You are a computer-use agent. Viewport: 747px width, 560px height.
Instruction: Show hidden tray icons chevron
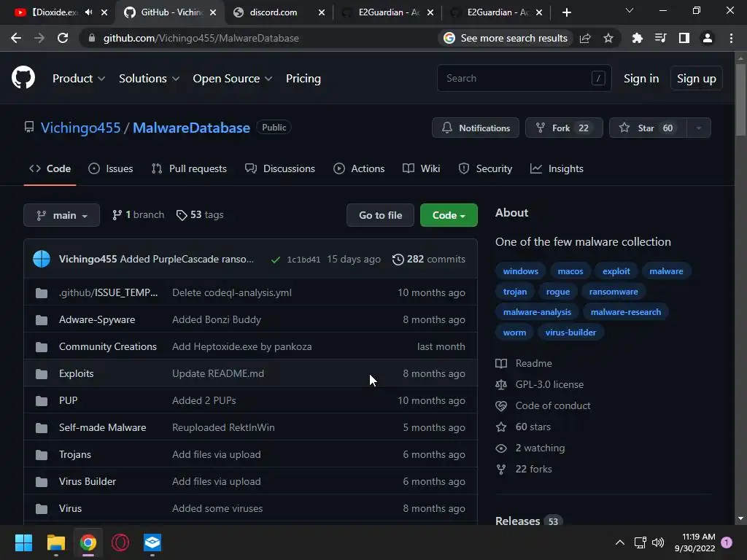coord(620,542)
